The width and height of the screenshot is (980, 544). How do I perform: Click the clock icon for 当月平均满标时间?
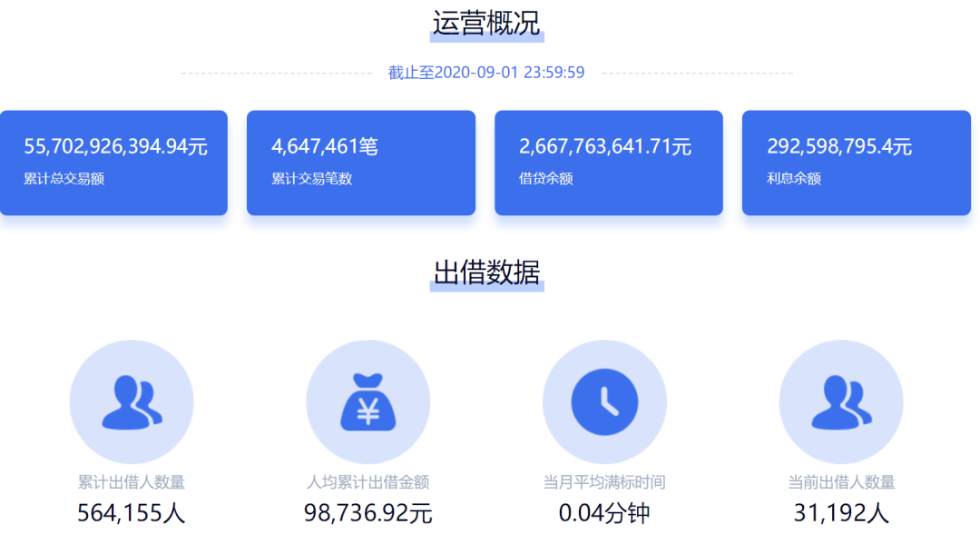(x=604, y=402)
